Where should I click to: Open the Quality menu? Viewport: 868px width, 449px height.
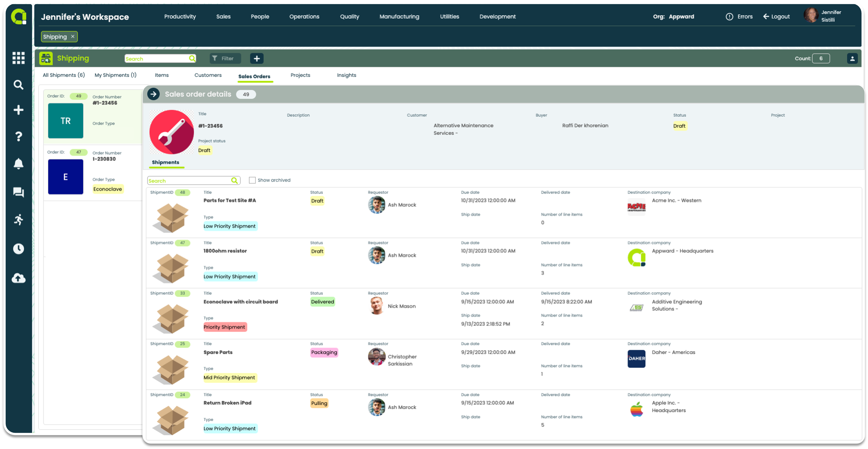pyautogui.click(x=349, y=17)
